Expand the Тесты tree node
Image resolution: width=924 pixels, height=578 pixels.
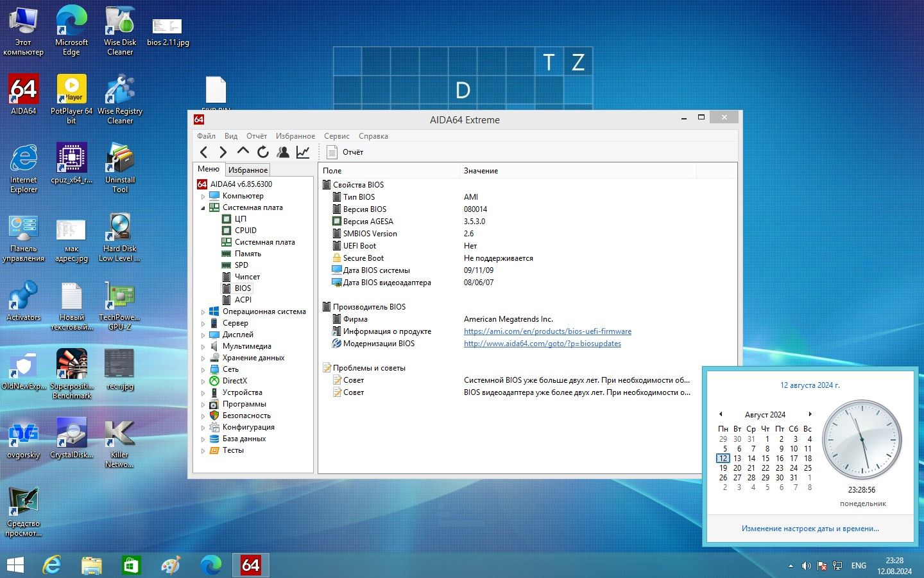click(x=203, y=451)
